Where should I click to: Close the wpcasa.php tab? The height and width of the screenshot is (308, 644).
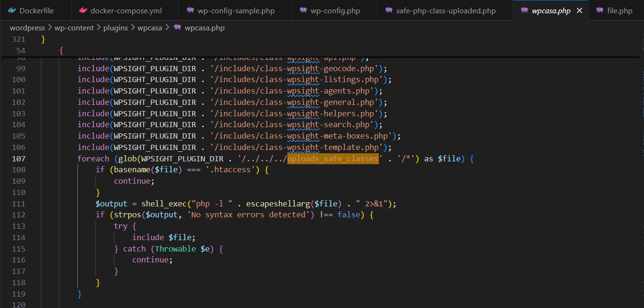point(579,10)
